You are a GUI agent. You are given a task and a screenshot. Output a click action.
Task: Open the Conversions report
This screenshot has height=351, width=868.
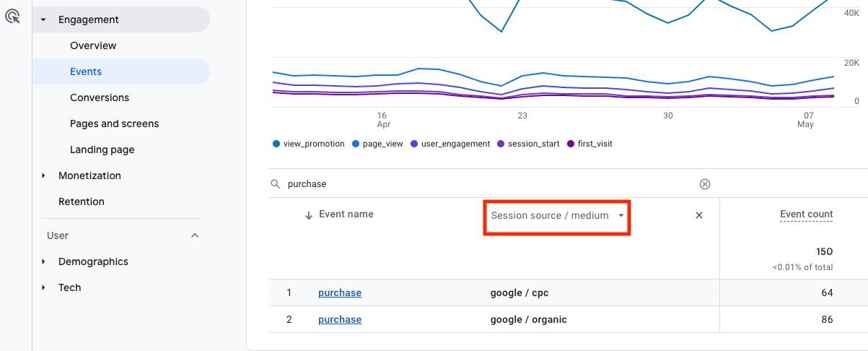[x=100, y=97]
